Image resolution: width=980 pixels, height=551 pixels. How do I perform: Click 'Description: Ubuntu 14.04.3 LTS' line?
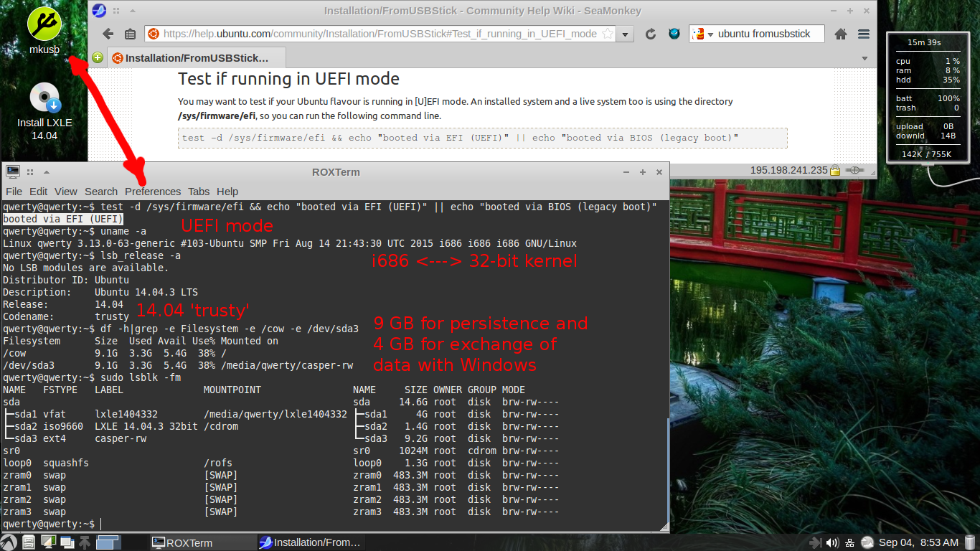[100, 292]
